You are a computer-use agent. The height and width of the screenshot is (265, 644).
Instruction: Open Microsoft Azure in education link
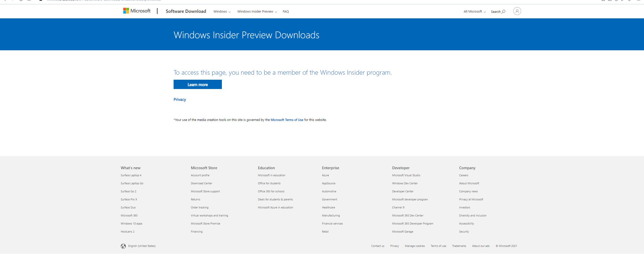275,208
